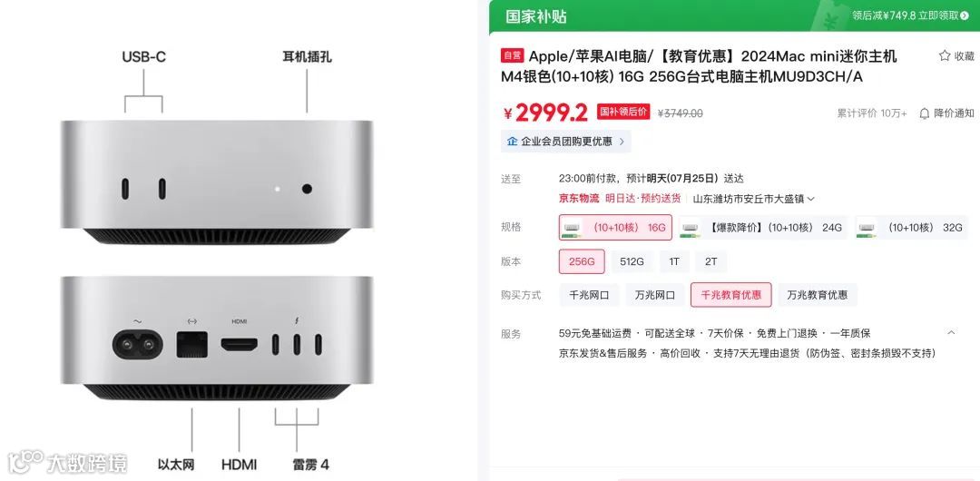This screenshot has width=980, height=481.
Task: Select the 1T version option
Action: click(673, 261)
